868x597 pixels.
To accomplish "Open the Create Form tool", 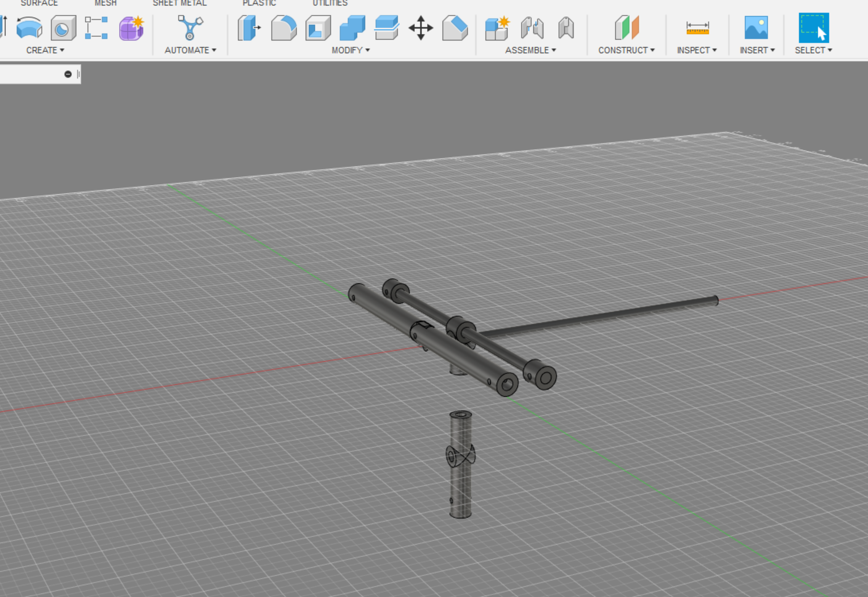I will click(131, 28).
